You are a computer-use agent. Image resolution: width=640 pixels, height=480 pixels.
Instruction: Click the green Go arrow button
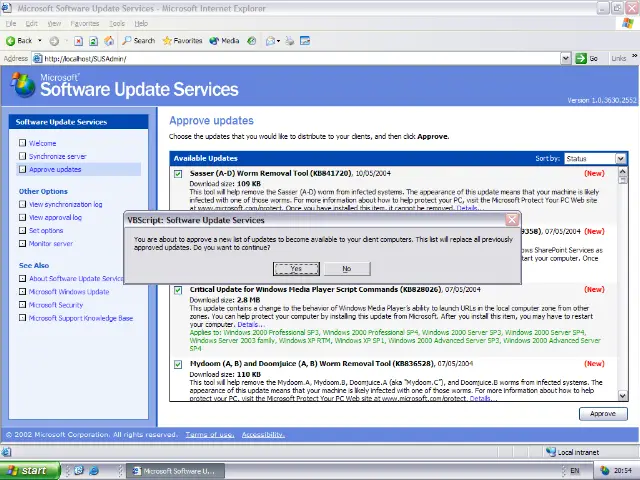pyautogui.click(x=581, y=59)
